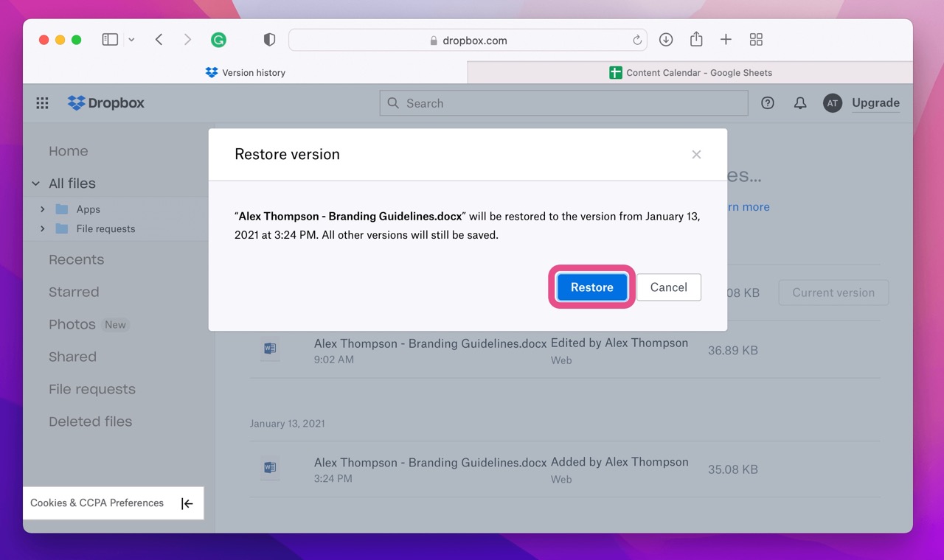This screenshot has width=944, height=560.
Task: Go to Home in the sidebar
Action: tap(69, 151)
